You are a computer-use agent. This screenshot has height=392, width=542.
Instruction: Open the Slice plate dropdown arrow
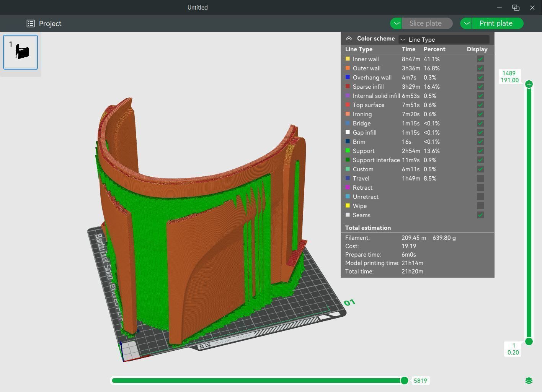point(396,23)
